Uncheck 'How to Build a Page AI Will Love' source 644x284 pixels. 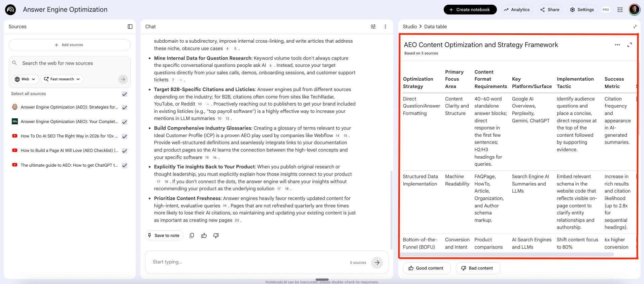tap(125, 151)
